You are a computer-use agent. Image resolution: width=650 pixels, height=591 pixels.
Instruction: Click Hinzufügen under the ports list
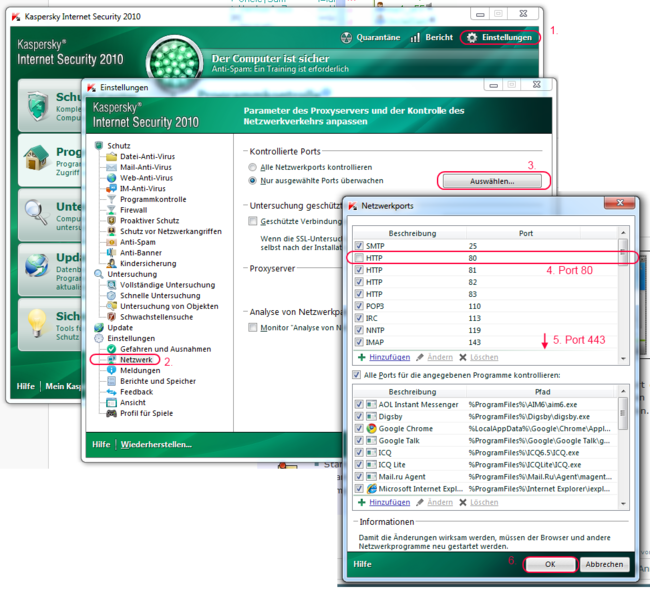pyautogui.click(x=389, y=357)
